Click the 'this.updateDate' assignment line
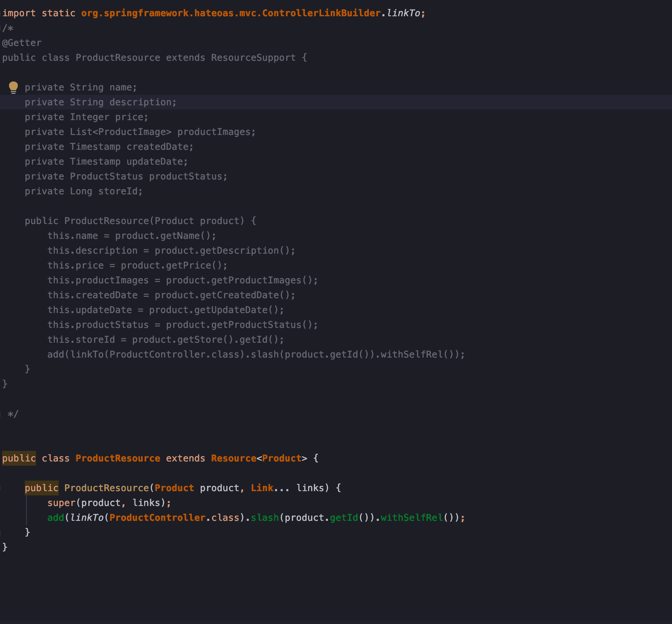Viewport: 672px width, 624px height. [165, 310]
